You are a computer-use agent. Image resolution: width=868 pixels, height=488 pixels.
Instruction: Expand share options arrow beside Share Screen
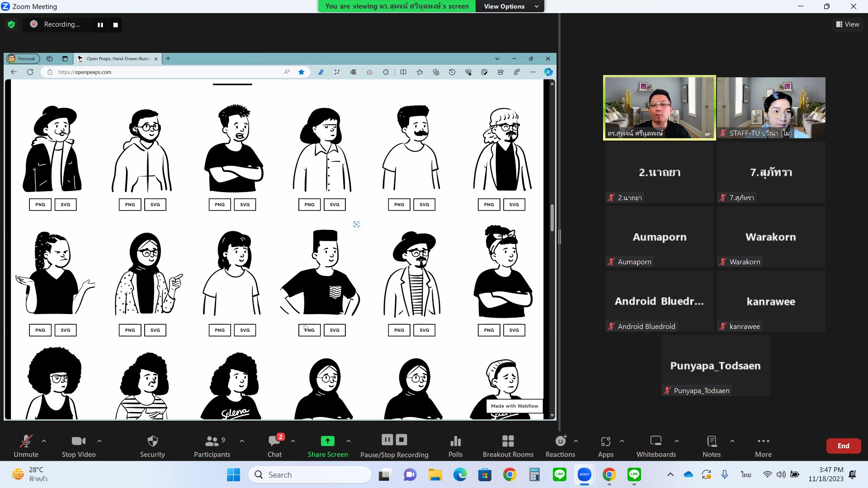pos(349,441)
